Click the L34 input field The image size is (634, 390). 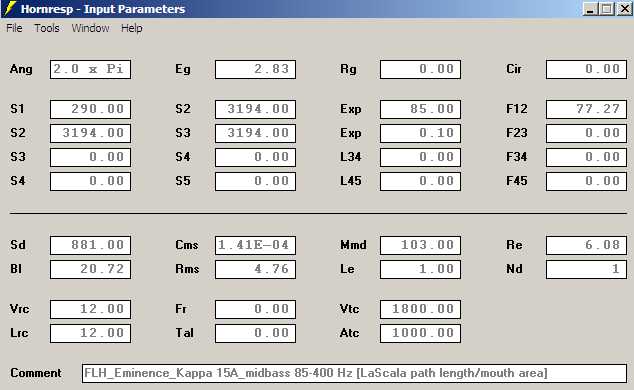click(x=421, y=157)
